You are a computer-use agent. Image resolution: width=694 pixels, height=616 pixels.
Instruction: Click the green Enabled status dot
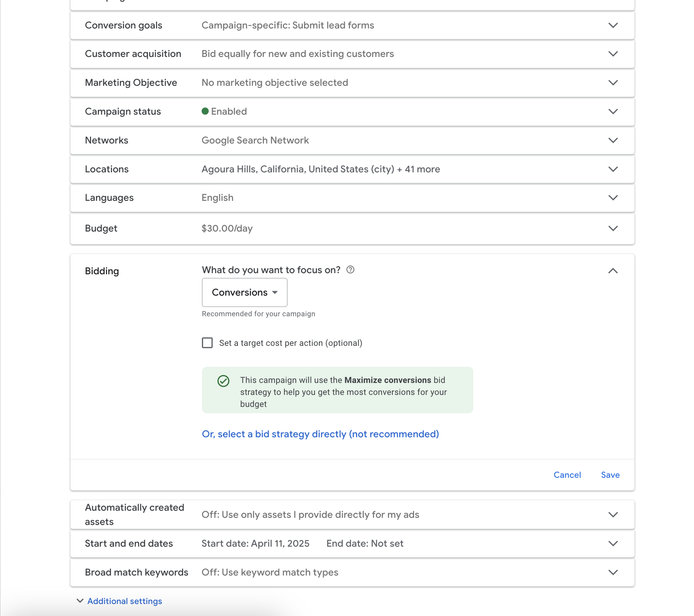click(x=205, y=111)
